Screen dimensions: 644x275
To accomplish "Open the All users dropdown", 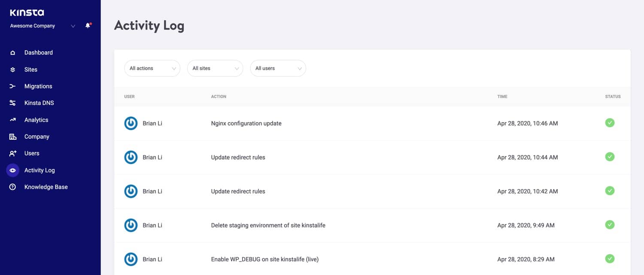I will (x=278, y=68).
